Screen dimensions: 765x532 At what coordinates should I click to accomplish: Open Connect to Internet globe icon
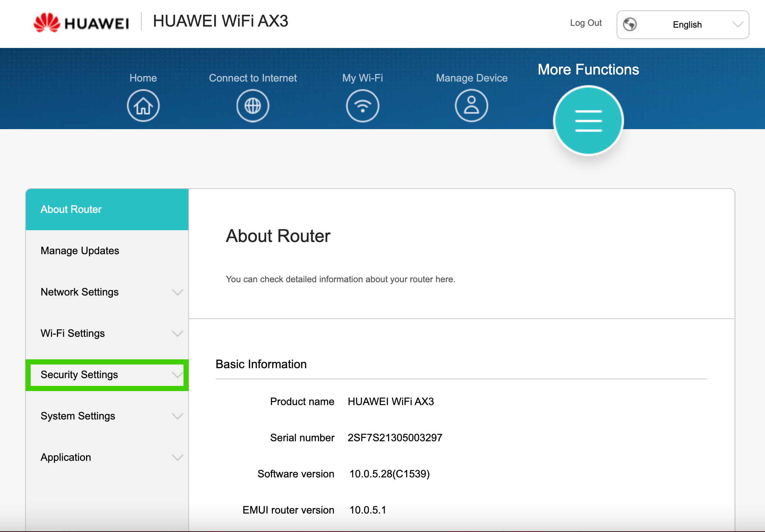(253, 106)
